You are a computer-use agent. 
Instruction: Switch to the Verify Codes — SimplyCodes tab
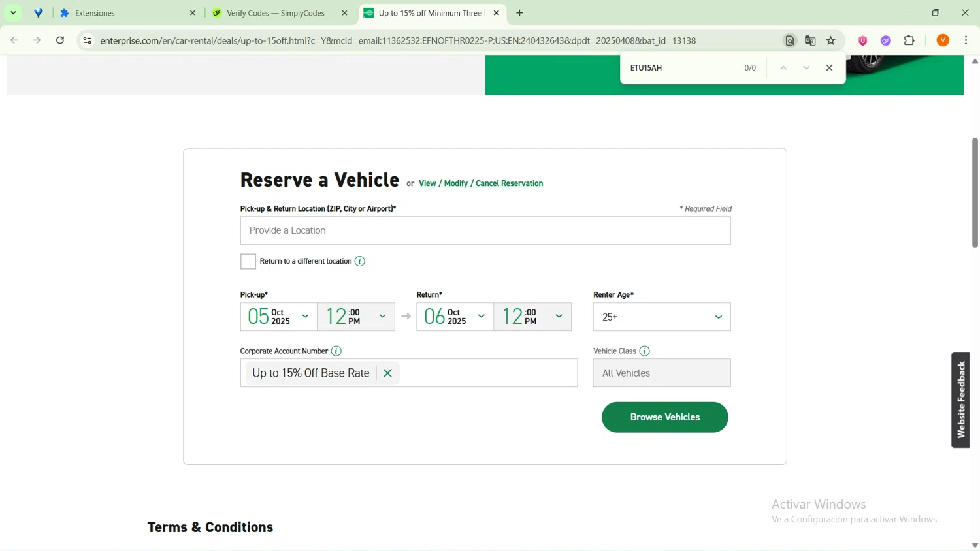pos(276,13)
